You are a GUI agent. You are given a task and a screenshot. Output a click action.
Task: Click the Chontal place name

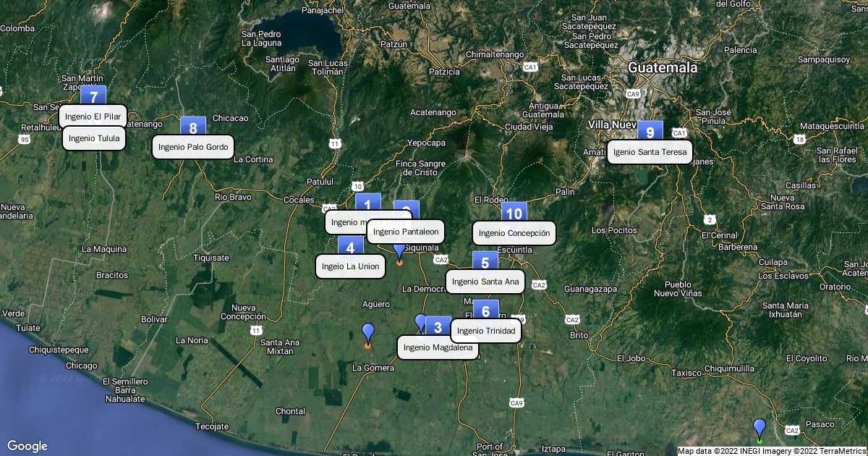[290, 411]
